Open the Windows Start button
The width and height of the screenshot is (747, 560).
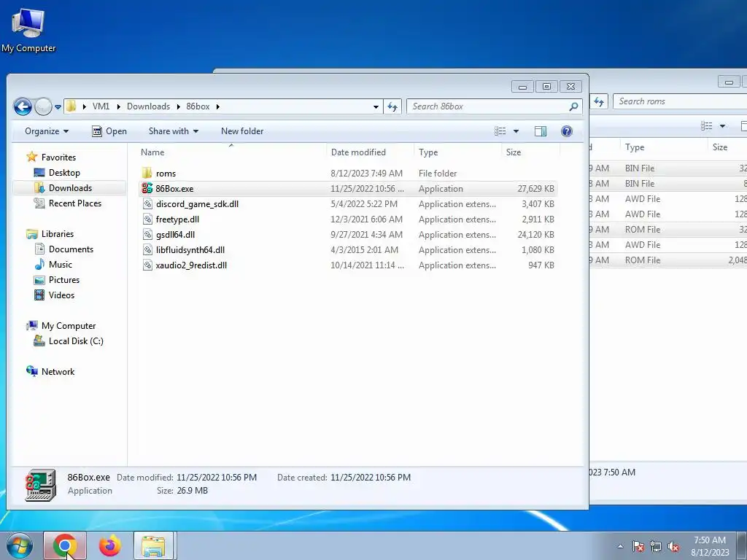tap(19, 545)
